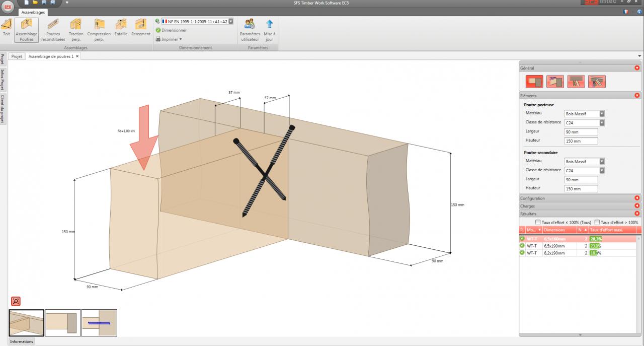Close the Assemblage de poutres 1 tab
The width and height of the screenshot is (644, 346).
77,56
